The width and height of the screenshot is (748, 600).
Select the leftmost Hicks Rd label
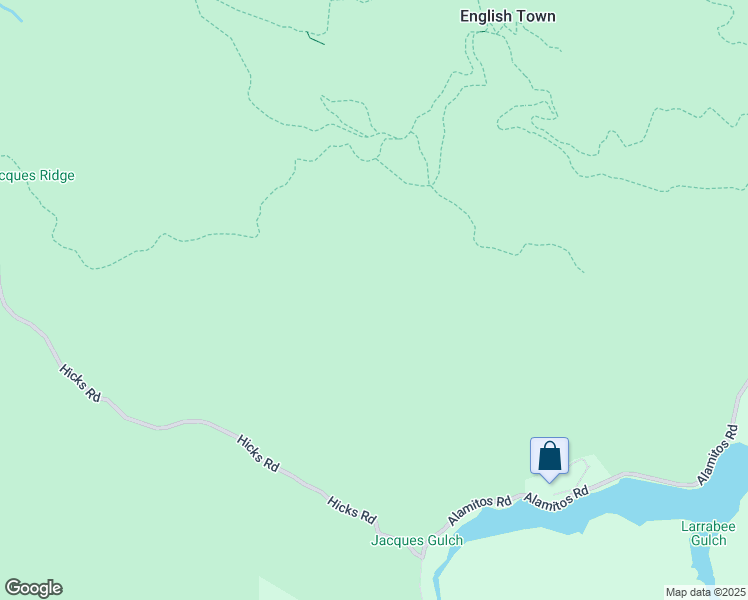tap(80, 383)
